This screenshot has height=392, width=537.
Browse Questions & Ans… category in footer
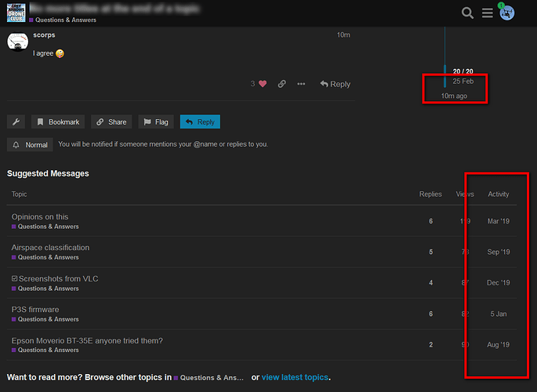coord(209,378)
